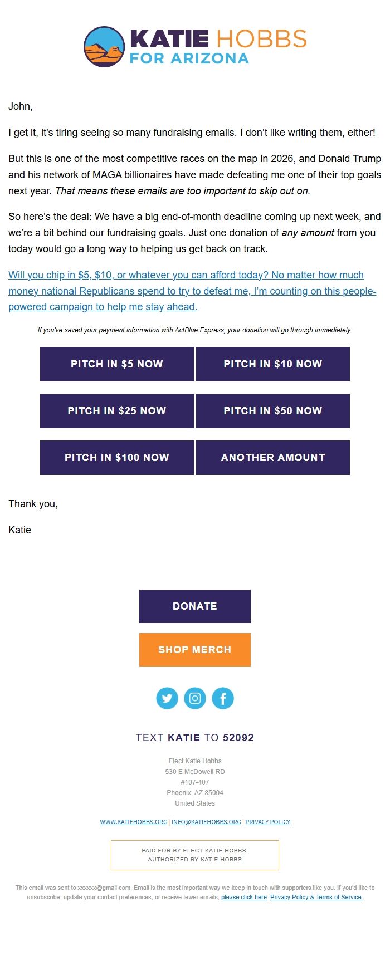Open the Privacy Policy footer link
This screenshot has width=390, height=980.
point(268,822)
